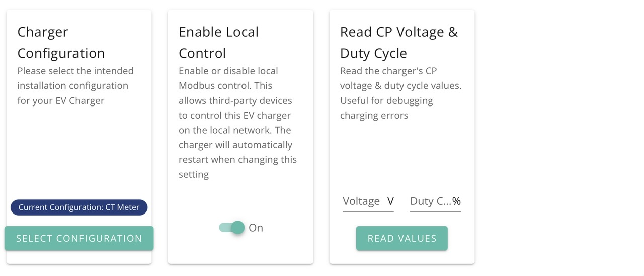This screenshot has width=644, height=276.
Task: Click the V unit suffix in Voltage field
Action: (390, 201)
